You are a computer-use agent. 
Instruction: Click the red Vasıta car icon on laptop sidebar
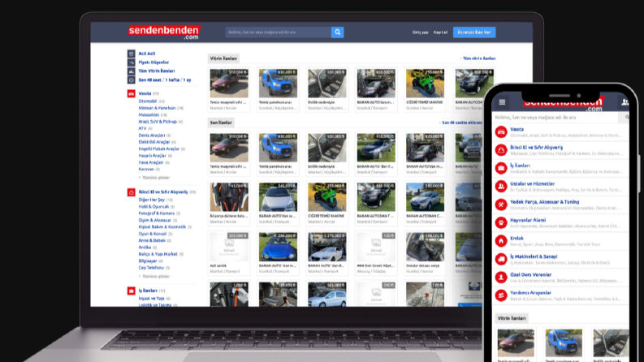point(131,93)
